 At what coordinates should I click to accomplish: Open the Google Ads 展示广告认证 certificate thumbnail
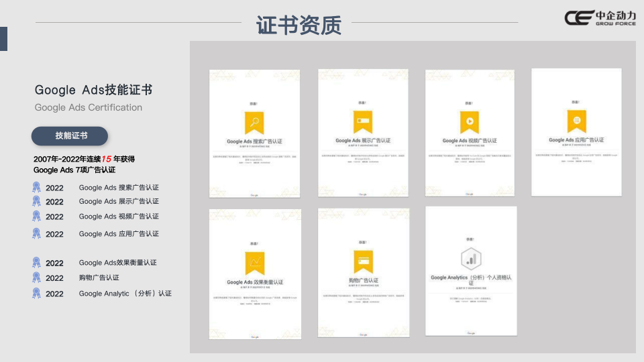click(363, 133)
